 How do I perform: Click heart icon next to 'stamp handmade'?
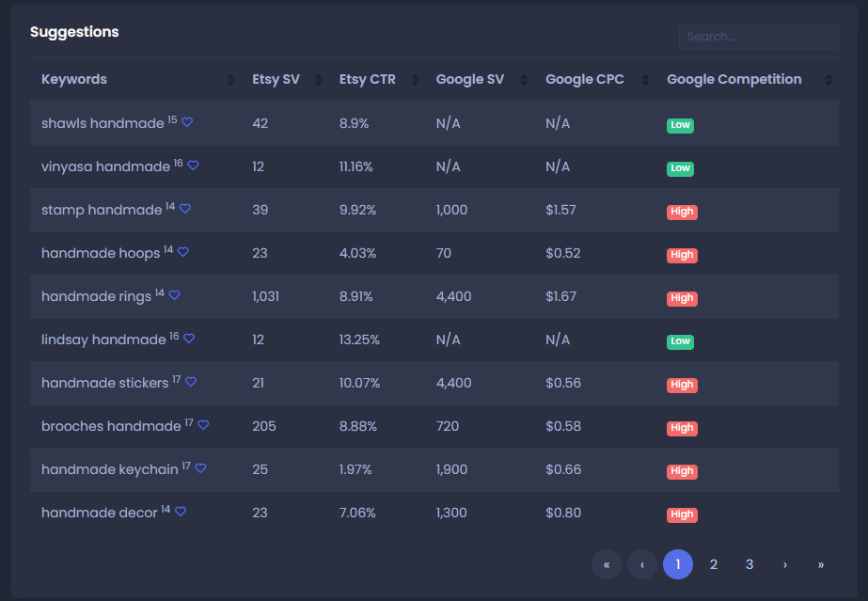[185, 209]
